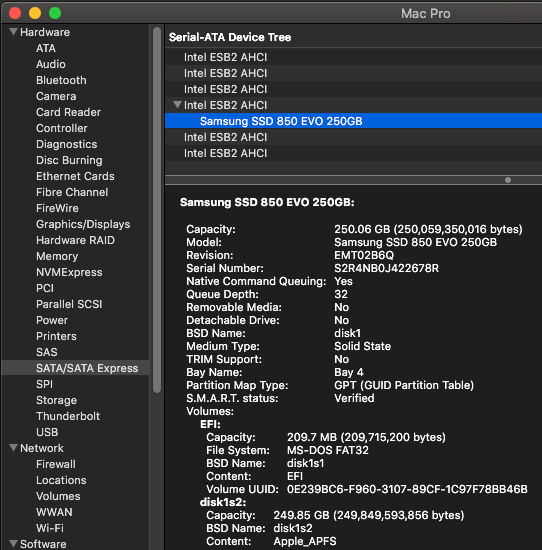Show Storage information

(x=56, y=400)
